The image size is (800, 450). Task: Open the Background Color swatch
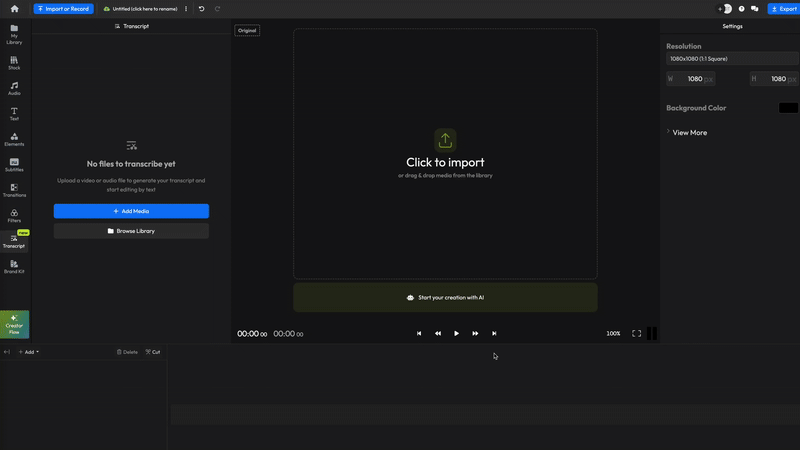coord(788,108)
